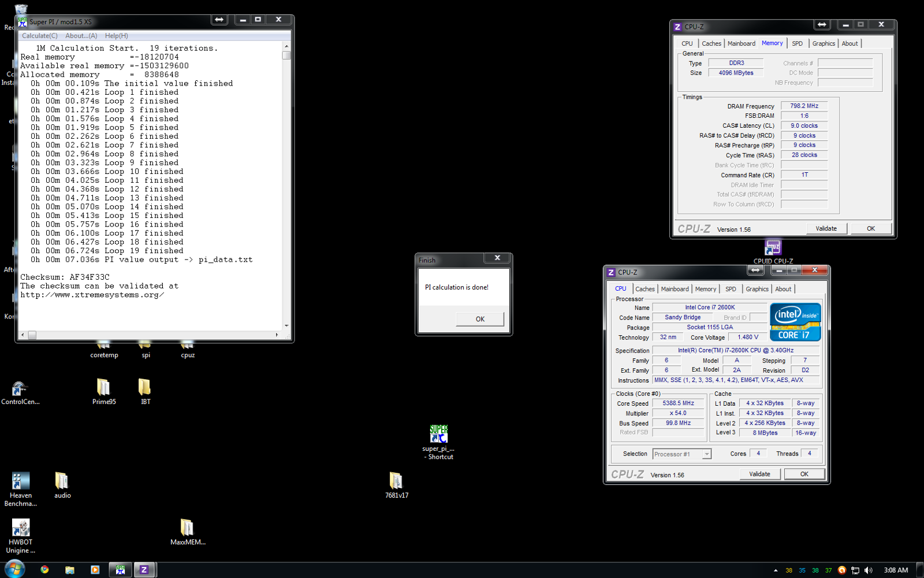
Task: Click OK in the Finish dialog
Action: click(480, 319)
